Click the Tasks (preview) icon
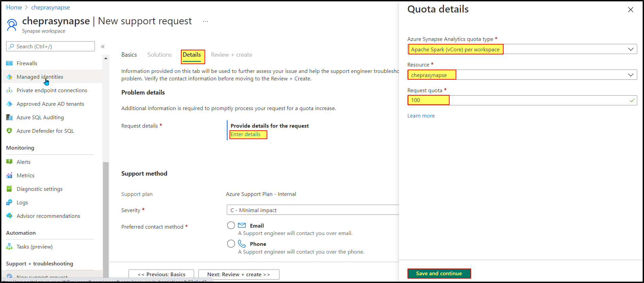The width and height of the screenshot is (644, 283). (9, 247)
